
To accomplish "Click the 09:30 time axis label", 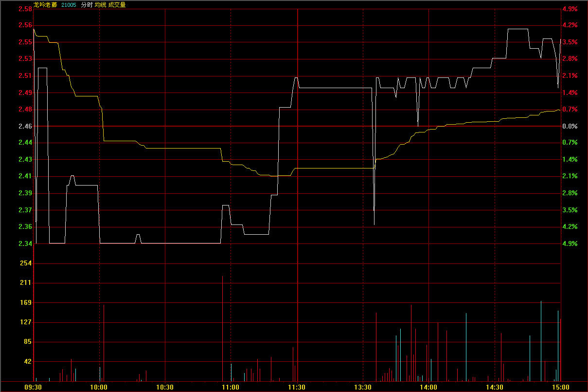I will pyautogui.click(x=33, y=387).
